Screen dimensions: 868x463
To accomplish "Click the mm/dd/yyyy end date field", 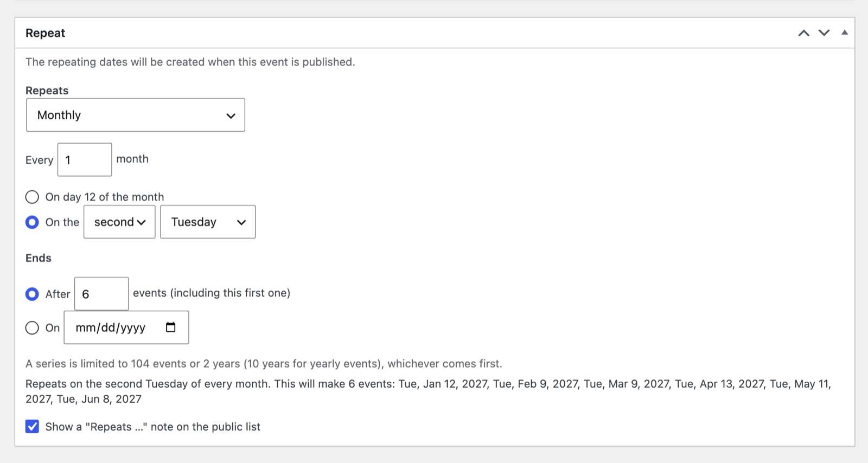I will (x=126, y=327).
